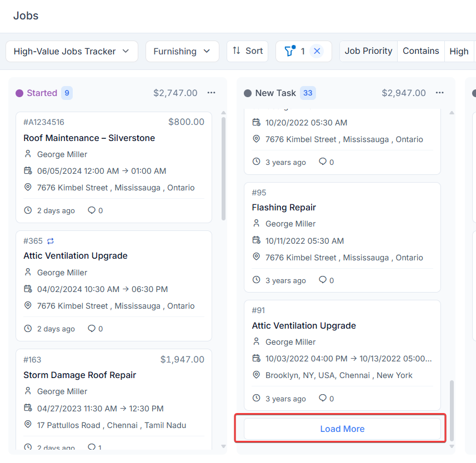
Task: Click the location pin on Brooklyn, NY address
Action: 257,375
